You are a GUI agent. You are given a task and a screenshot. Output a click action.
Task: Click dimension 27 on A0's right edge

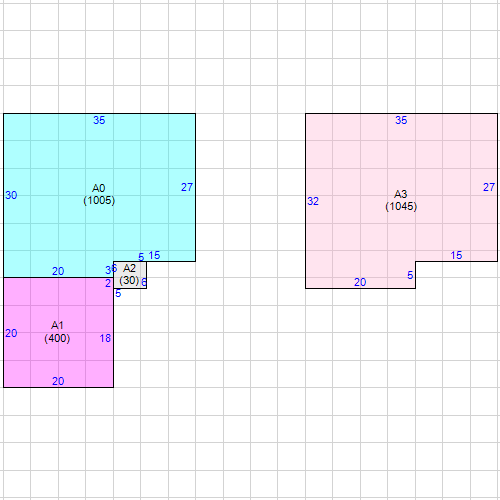[x=187, y=187]
